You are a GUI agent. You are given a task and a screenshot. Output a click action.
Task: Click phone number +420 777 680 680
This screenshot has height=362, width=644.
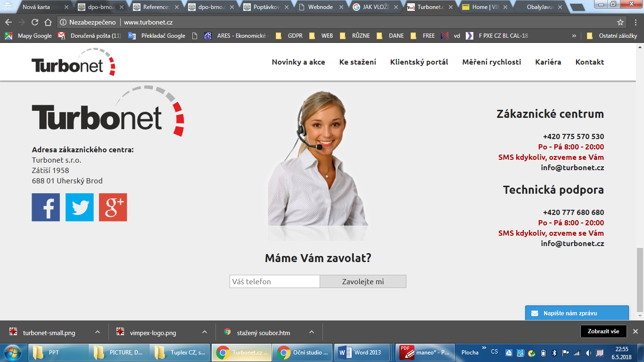[x=573, y=213]
